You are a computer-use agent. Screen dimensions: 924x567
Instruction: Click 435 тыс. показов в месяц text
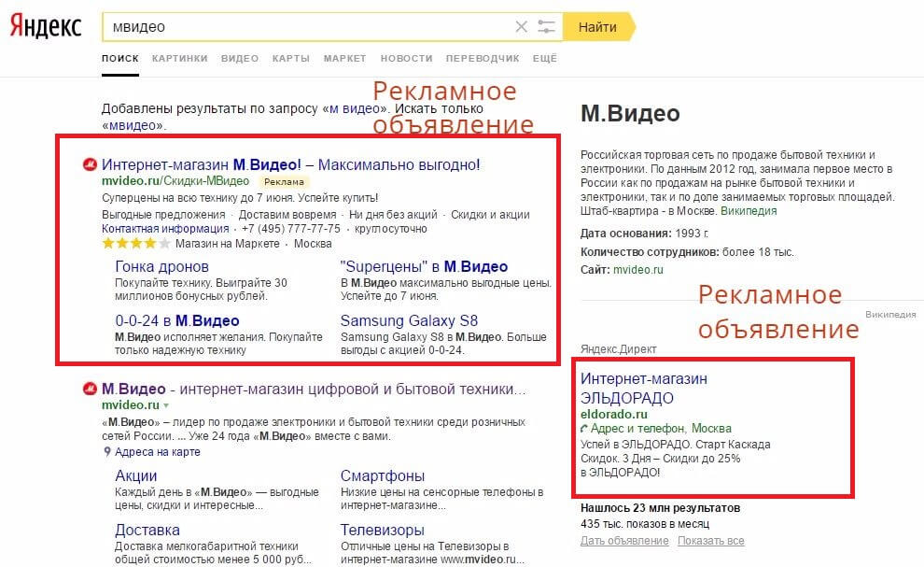(x=645, y=524)
